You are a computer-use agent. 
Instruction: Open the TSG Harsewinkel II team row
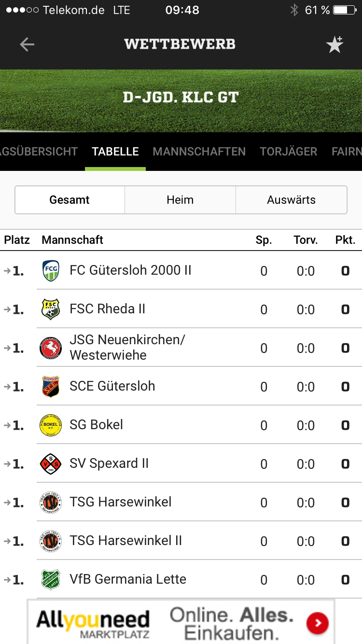click(126, 541)
